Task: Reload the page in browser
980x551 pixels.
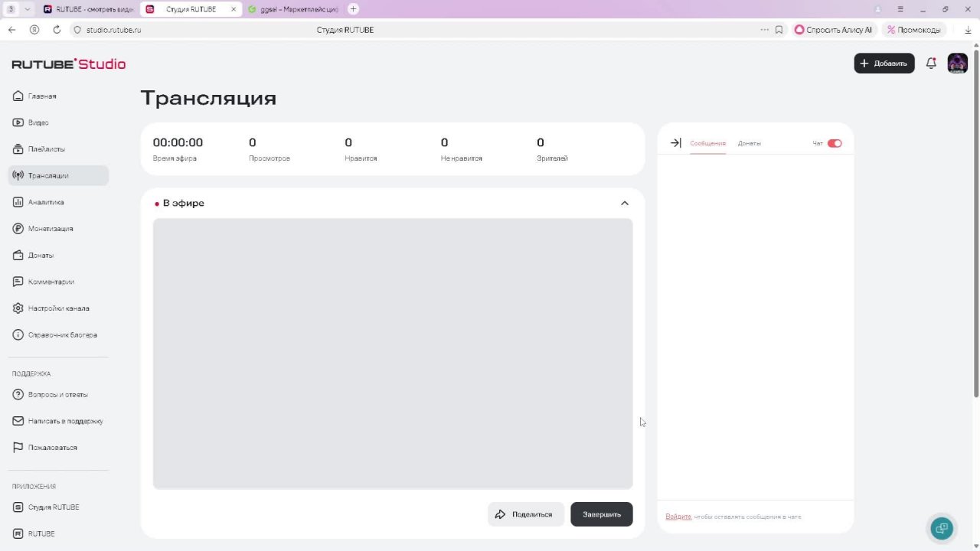Action: pos(57,30)
